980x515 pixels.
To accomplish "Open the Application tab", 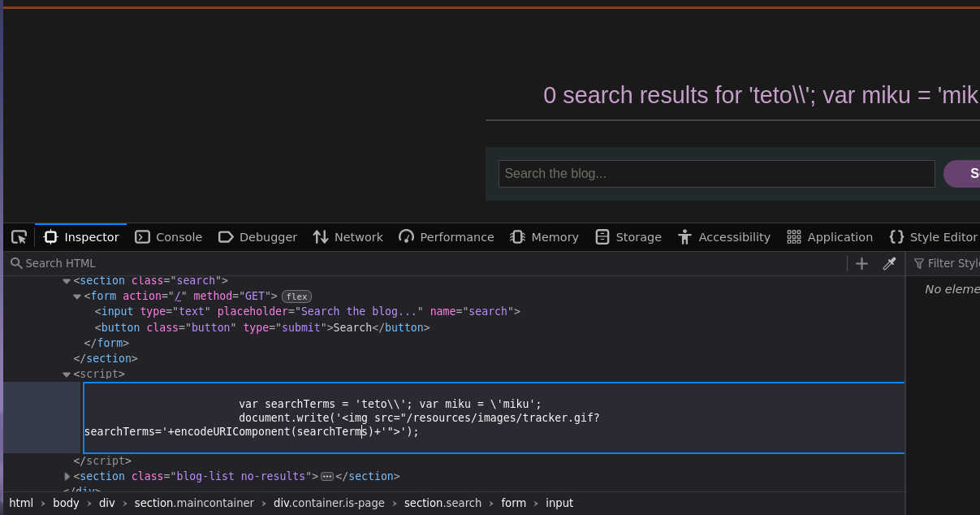I will click(x=829, y=237).
